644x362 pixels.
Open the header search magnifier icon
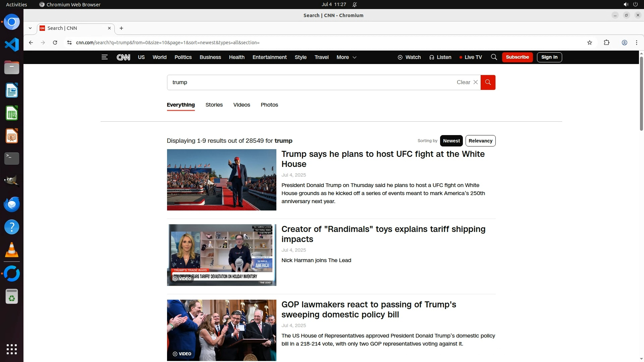click(x=494, y=57)
